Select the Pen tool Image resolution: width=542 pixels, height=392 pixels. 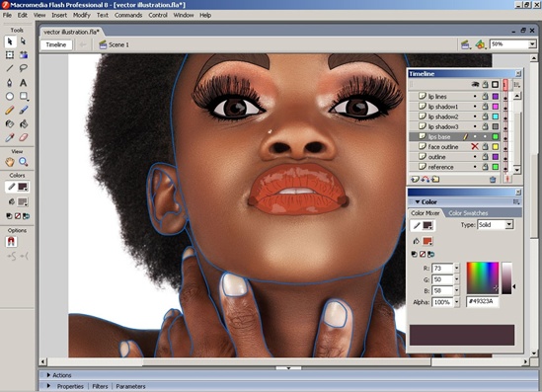10,83
